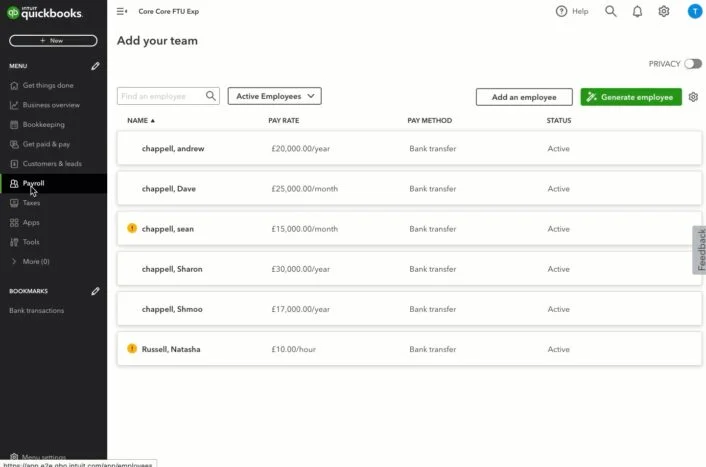This screenshot has width=706, height=467.
Task: Open employee chappell, Shmoo
Action: tap(172, 308)
